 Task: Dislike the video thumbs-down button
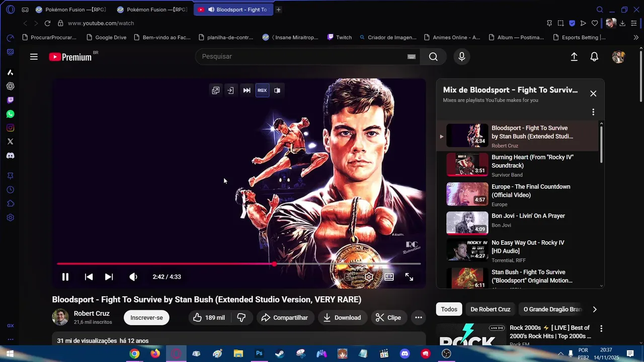pos(242,318)
